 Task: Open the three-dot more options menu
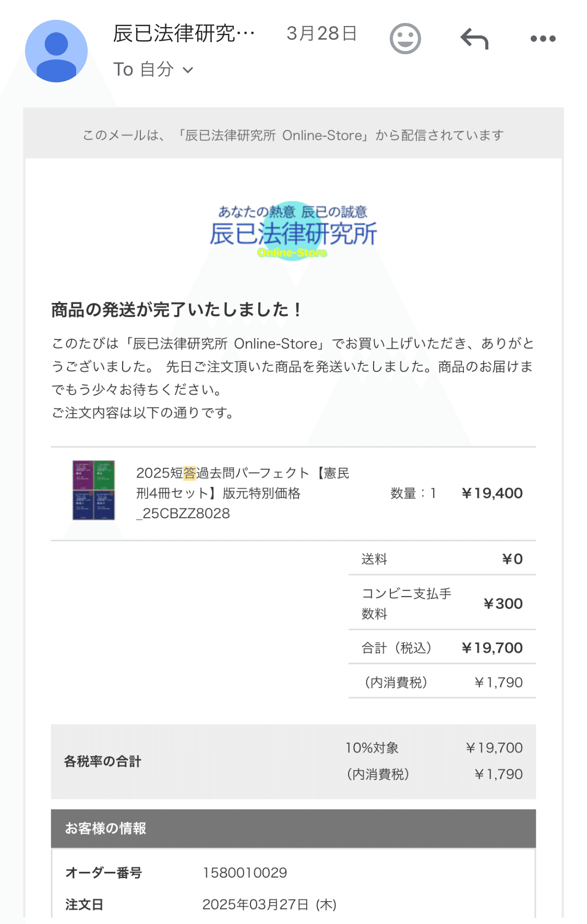click(543, 39)
